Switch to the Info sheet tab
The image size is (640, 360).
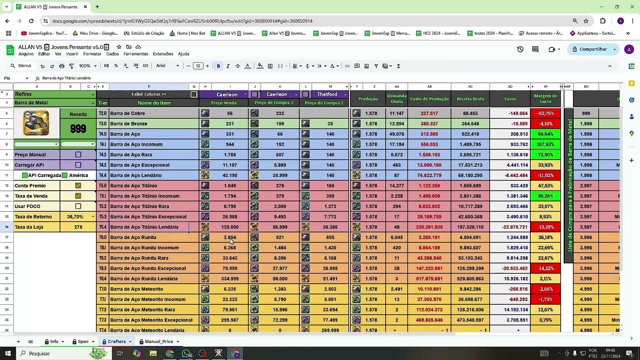(54, 342)
